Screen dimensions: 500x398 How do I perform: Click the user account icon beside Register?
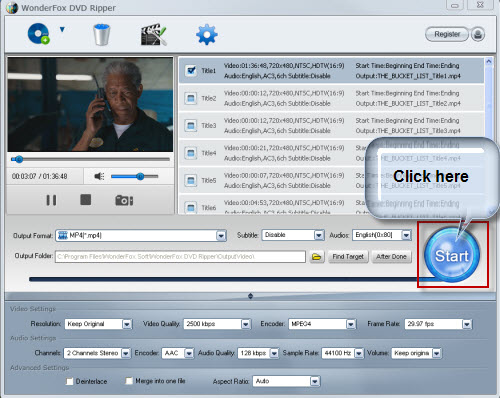tap(478, 34)
